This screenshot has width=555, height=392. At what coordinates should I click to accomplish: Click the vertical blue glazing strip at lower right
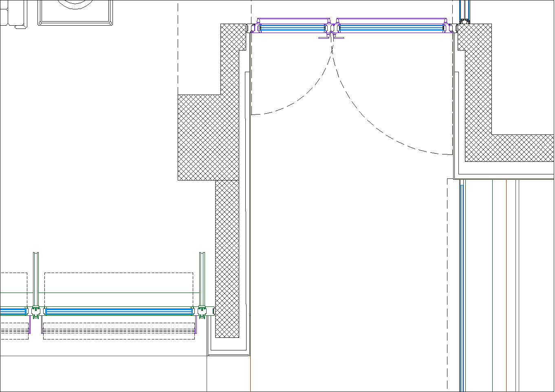[x=462, y=285]
